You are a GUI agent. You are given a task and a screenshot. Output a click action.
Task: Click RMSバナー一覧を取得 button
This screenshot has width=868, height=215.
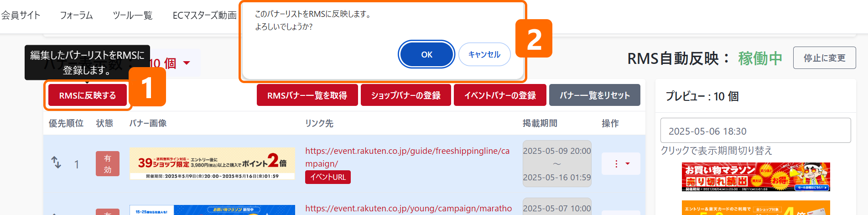[x=307, y=95]
